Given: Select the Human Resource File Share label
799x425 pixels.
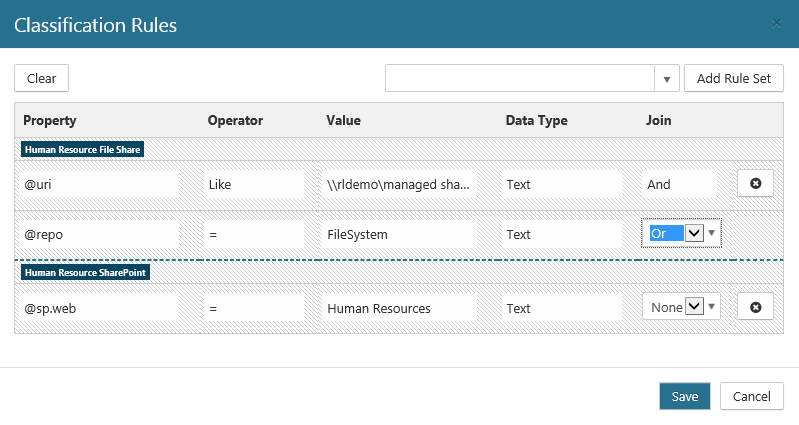Looking at the screenshot, I should pos(83,150).
